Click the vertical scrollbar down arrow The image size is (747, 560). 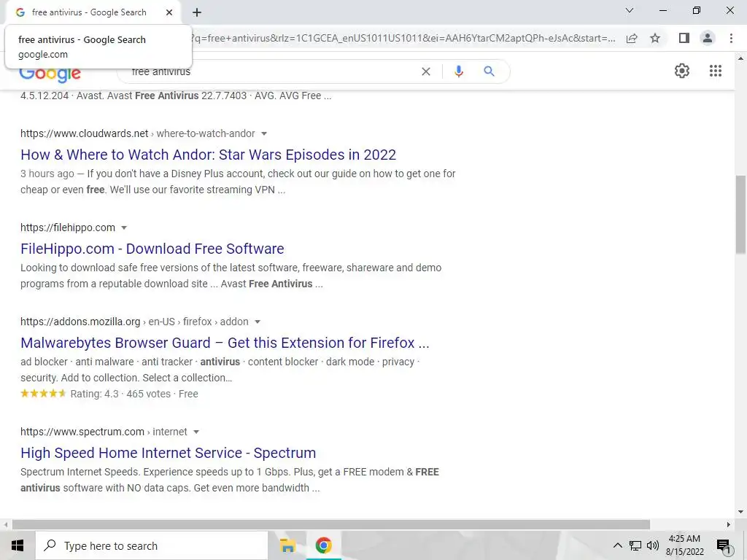pyautogui.click(x=740, y=512)
